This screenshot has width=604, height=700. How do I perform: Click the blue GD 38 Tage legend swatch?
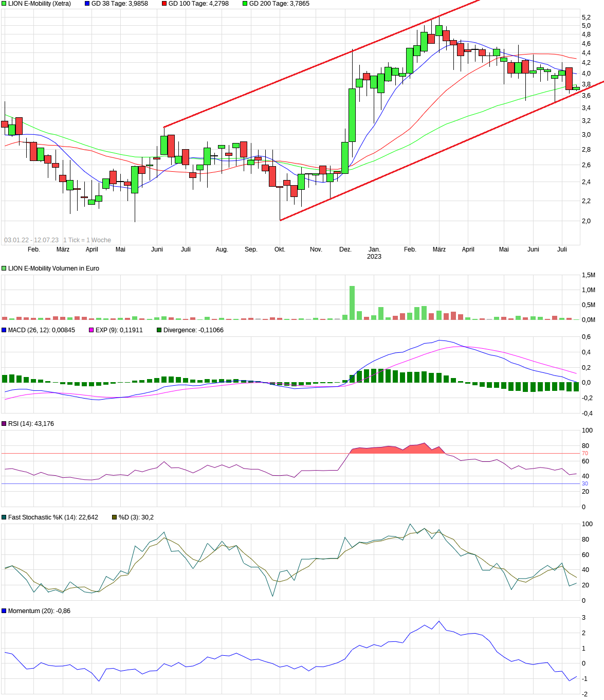tap(87, 4)
